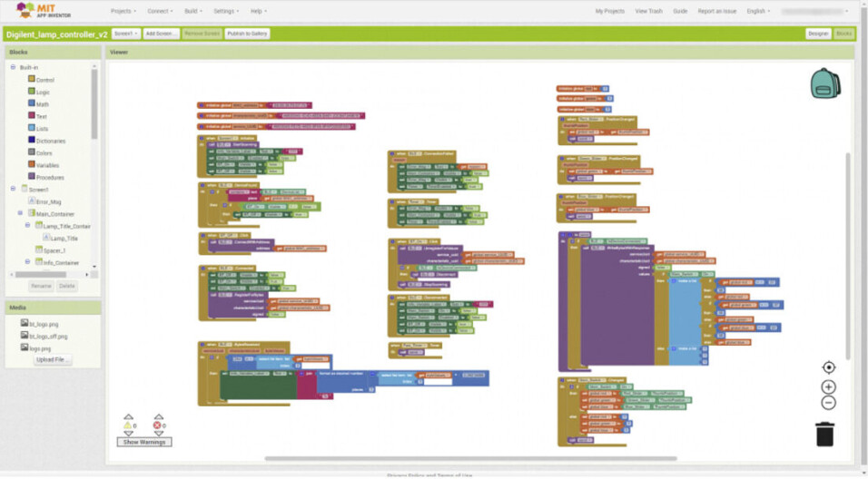Viewport: 868px width, 479px height.
Task: Open the Projects menu
Action: [123, 11]
